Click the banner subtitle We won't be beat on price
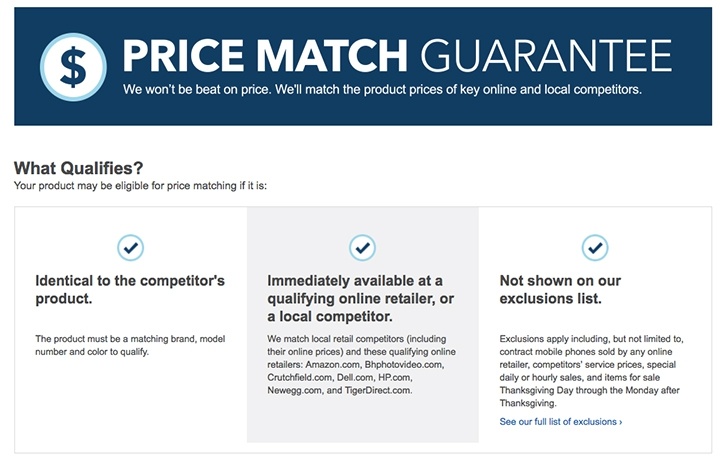The height and width of the screenshot is (467, 720). click(x=382, y=89)
